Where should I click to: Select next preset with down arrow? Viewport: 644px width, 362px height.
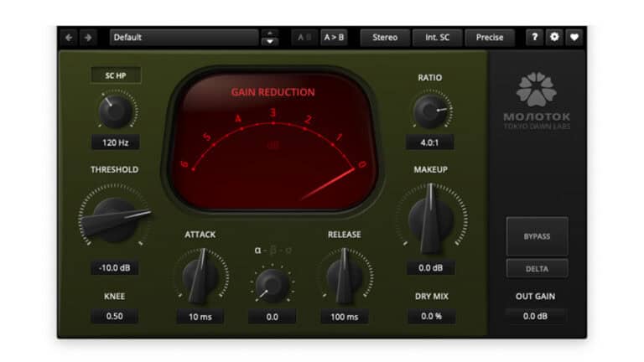[270, 42]
